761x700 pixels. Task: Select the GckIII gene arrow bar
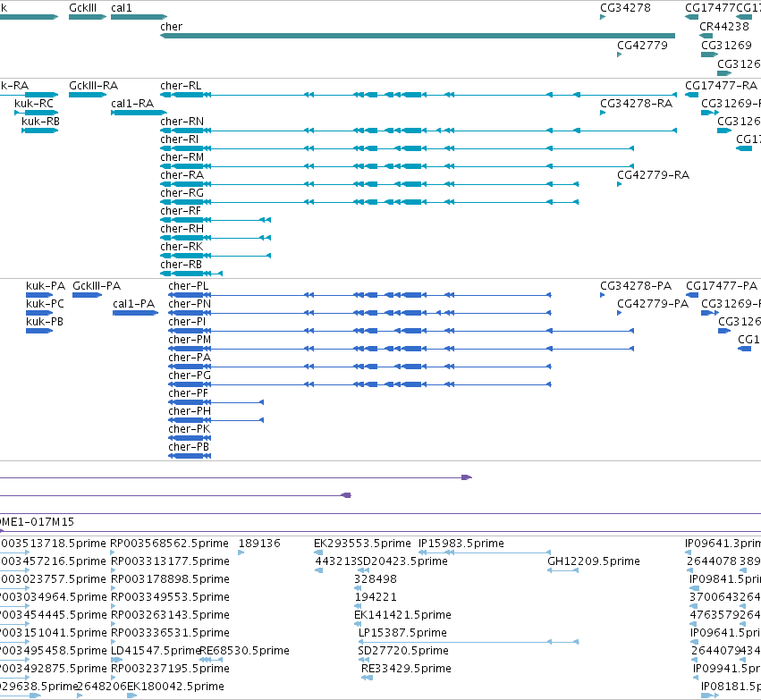(x=88, y=17)
